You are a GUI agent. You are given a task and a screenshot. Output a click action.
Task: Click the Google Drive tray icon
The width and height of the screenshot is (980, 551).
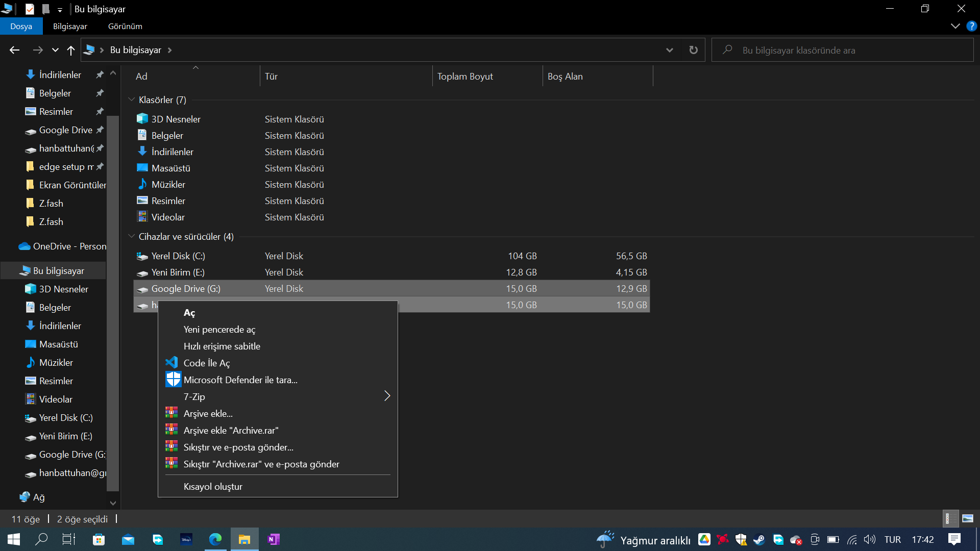pos(704,539)
